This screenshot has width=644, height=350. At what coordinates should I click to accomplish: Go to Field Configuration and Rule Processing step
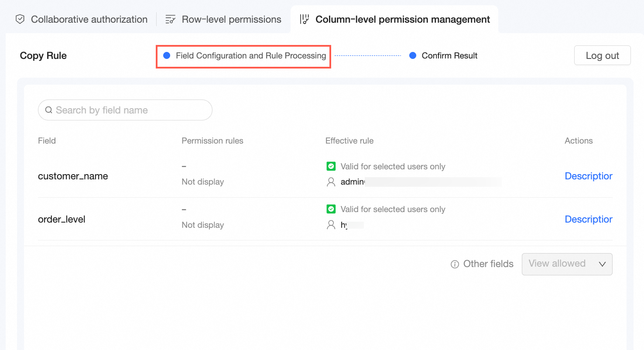[250, 56]
